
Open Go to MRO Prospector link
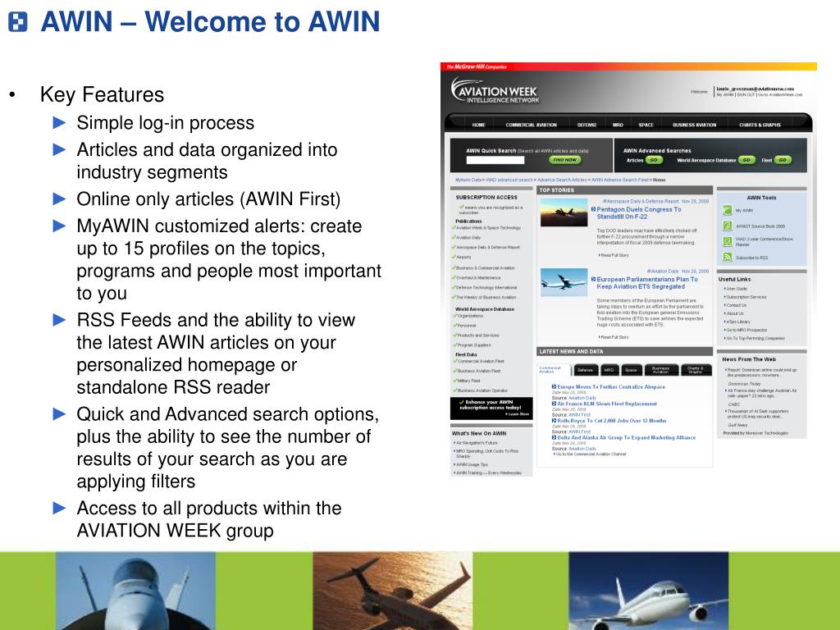(x=746, y=330)
